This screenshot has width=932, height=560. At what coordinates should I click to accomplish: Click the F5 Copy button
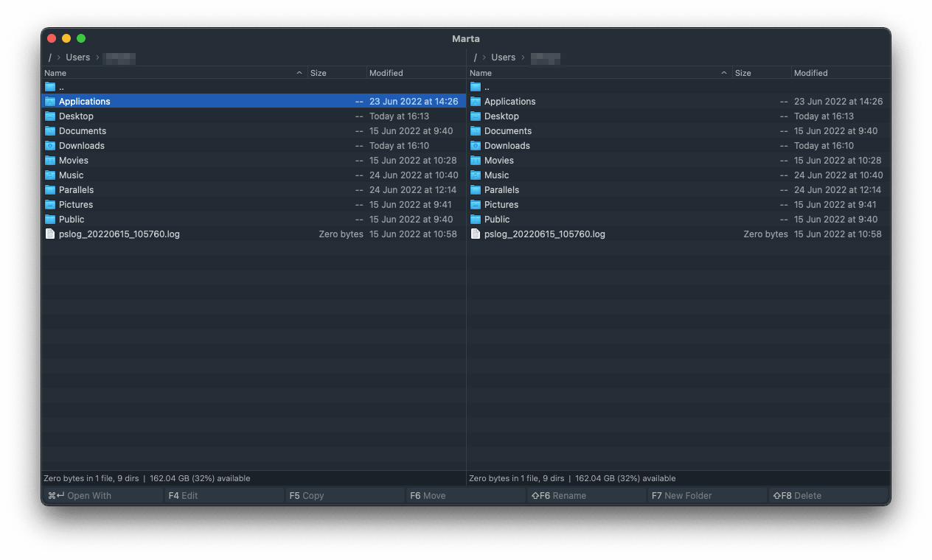345,495
